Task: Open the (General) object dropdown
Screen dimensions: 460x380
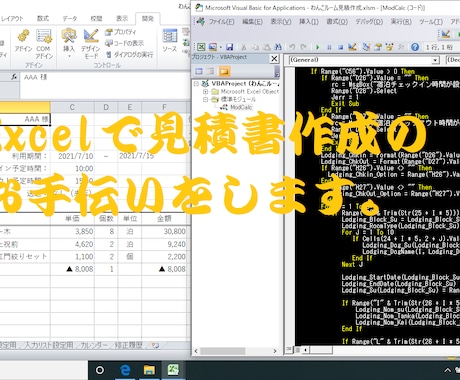Action: click(435, 60)
